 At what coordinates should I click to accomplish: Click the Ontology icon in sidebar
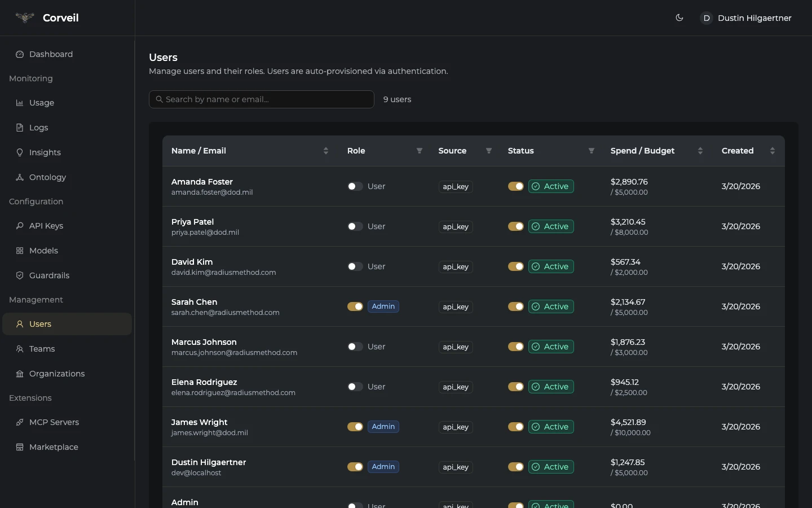coord(20,177)
